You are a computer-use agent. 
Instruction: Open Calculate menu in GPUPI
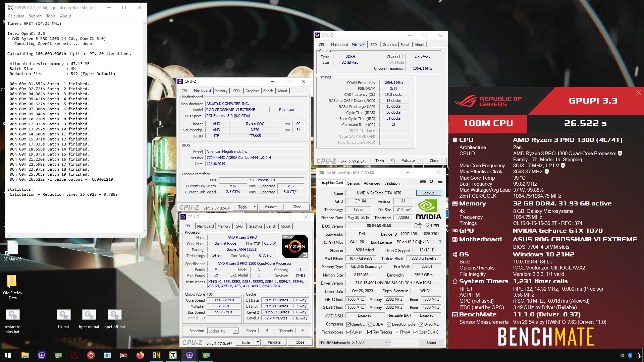[x=16, y=16]
